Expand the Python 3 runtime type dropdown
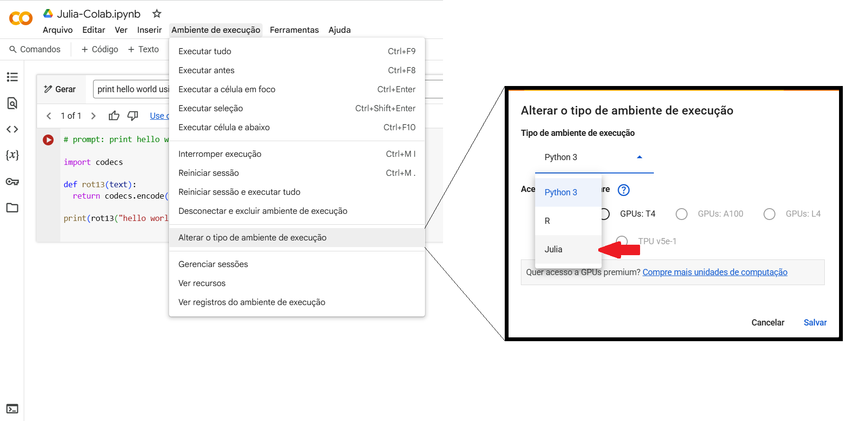Viewport: 868px width, 421px height. [x=594, y=157]
